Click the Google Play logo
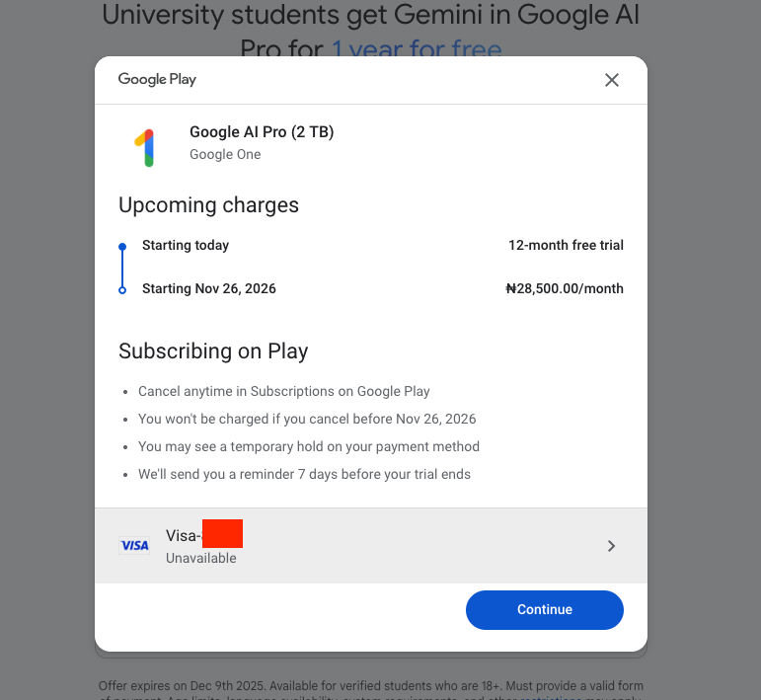 pyautogui.click(x=157, y=79)
